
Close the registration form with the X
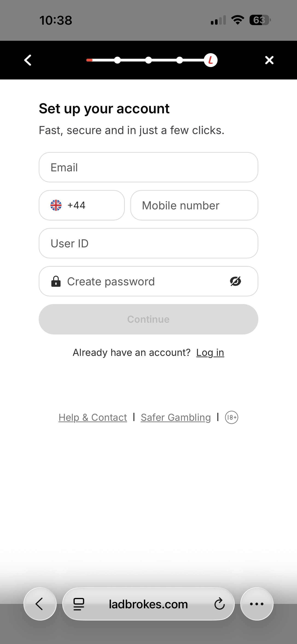[x=269, y=60]
